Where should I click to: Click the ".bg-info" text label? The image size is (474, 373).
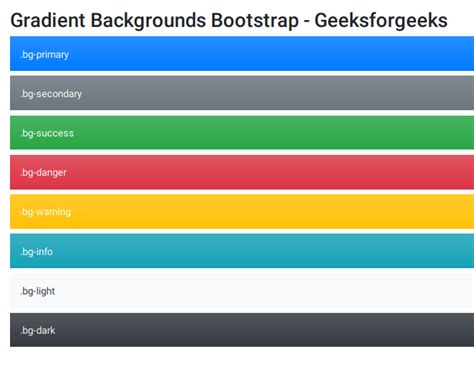tap(37, 252)
